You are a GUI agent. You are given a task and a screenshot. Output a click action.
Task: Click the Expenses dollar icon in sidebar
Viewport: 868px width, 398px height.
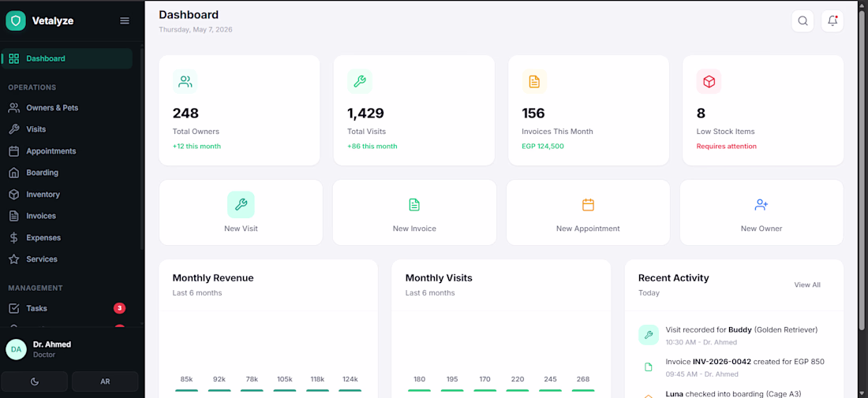point(14,238)
